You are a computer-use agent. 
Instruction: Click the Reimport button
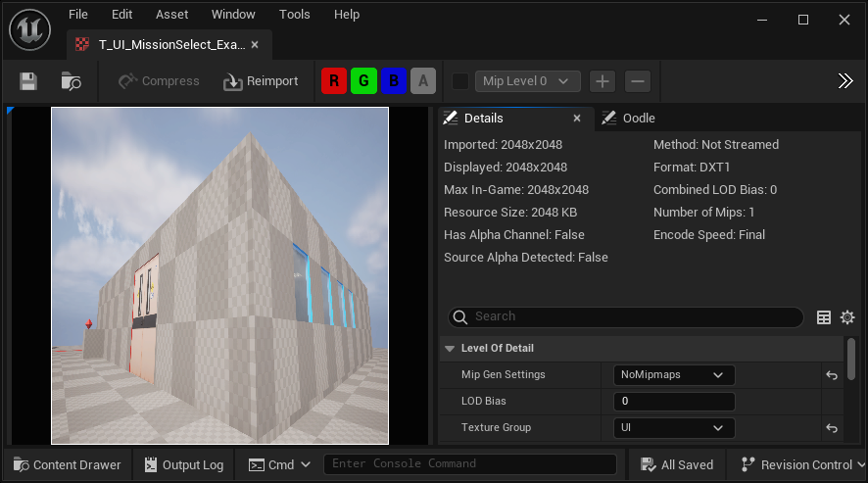click(261, 81)
